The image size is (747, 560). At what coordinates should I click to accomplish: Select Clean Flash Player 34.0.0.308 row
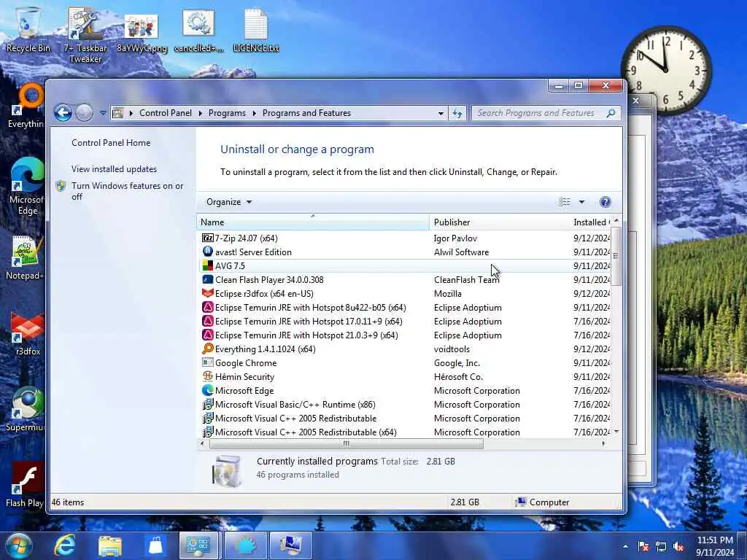[x=405, y=279]
